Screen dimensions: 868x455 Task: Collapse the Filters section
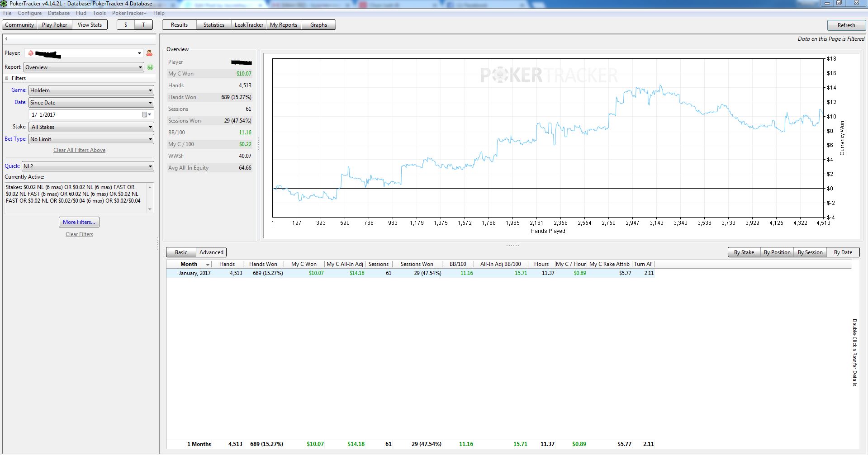click(7, 78)
